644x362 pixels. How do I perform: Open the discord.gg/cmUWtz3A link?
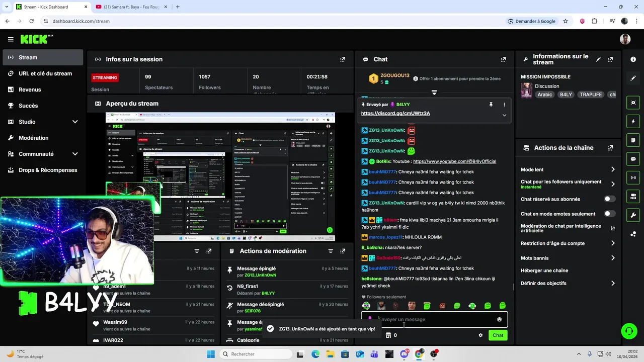pyautogui.click(x=395, y=114)
